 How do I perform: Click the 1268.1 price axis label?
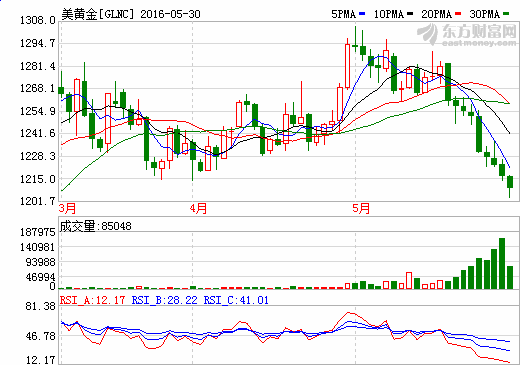38,89
